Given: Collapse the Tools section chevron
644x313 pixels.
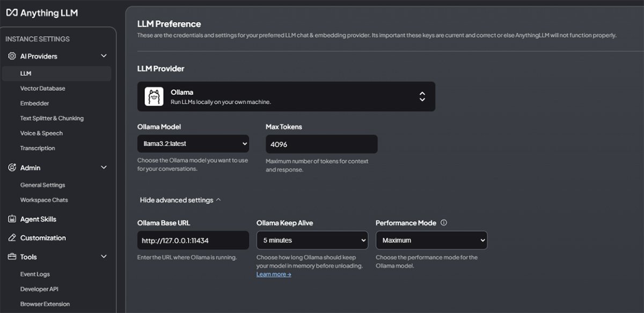Looking at the screenshot, I should click(x=104, y=257).
